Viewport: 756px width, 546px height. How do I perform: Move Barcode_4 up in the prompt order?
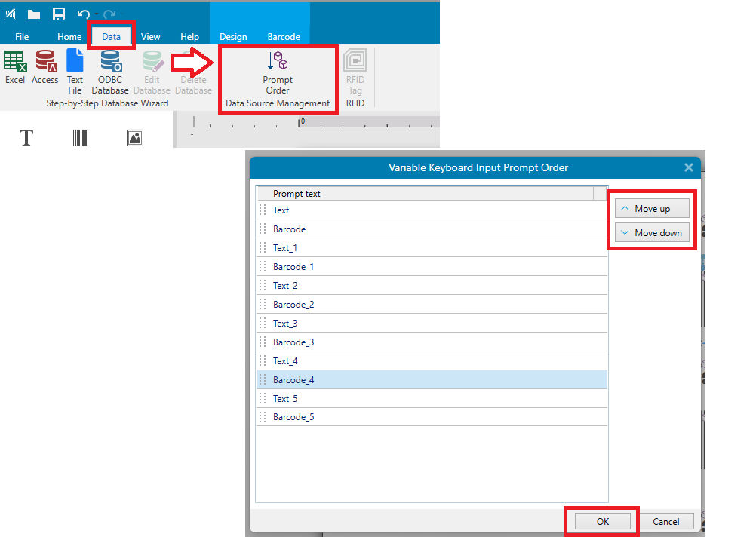pyautogui.click(x=651, y=208)
